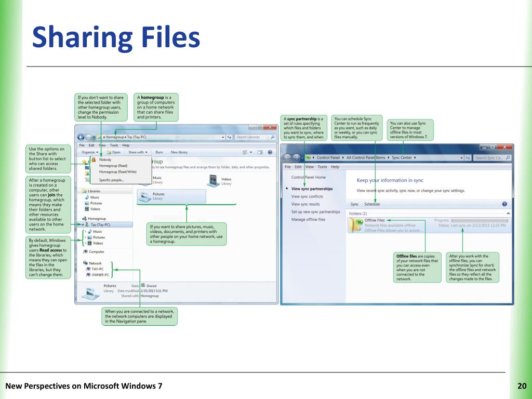Click the magnifier icon in the Search Libraries box
The width and height of the screenshot is (532, 399).
point(272,137)
